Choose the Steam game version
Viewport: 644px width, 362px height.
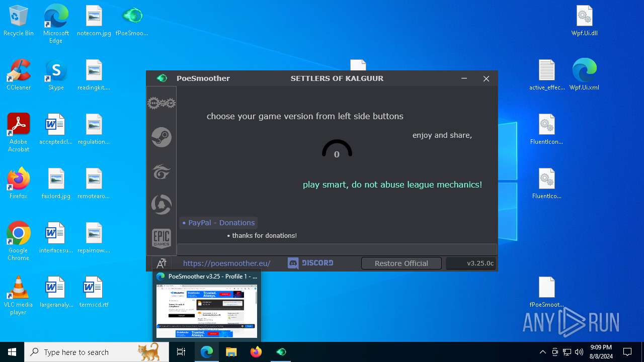[x=162, y=137]
